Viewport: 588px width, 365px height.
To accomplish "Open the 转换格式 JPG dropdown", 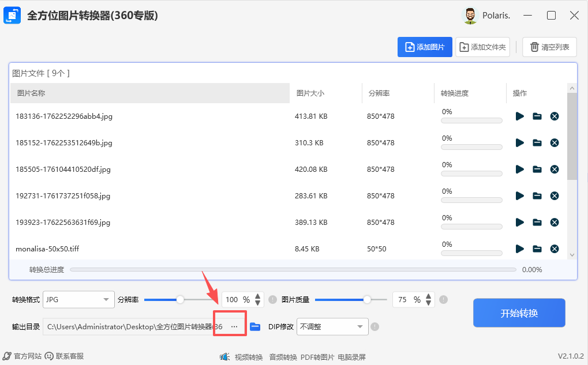I will tap(78, 299).
